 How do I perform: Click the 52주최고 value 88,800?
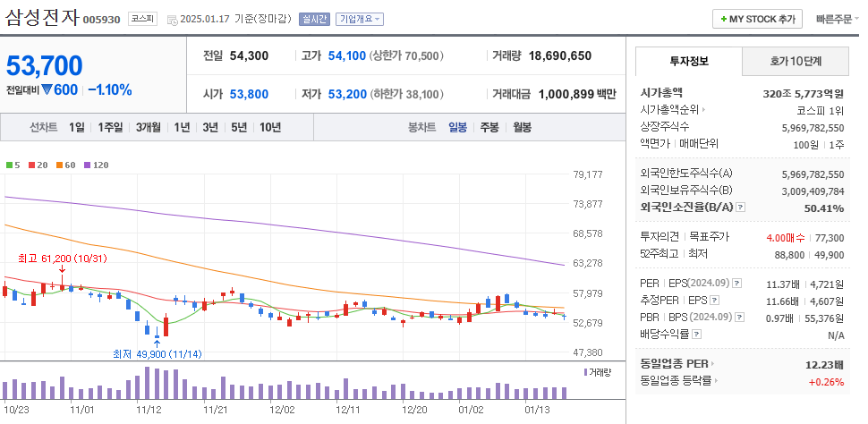click(x=789, y=255)
